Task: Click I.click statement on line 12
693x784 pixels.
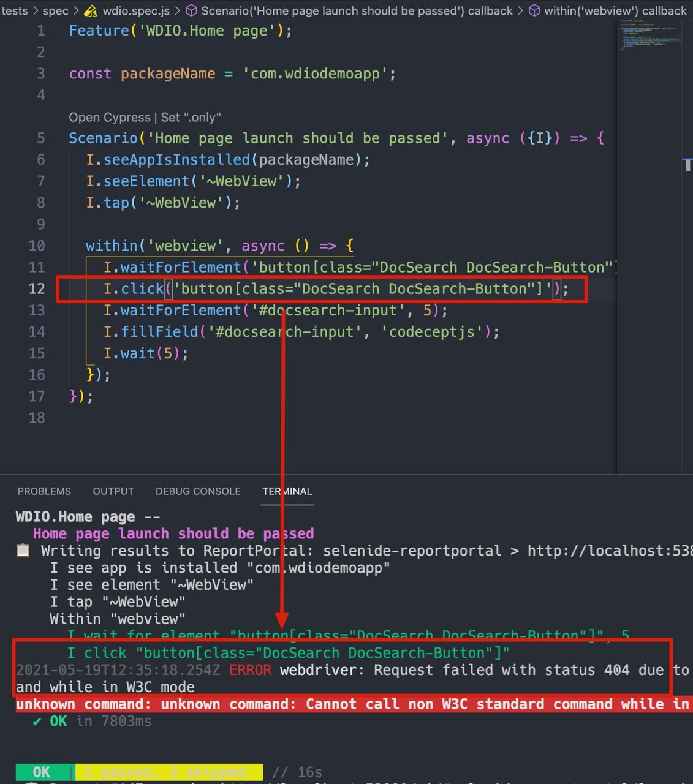Action: pos(336,288)
